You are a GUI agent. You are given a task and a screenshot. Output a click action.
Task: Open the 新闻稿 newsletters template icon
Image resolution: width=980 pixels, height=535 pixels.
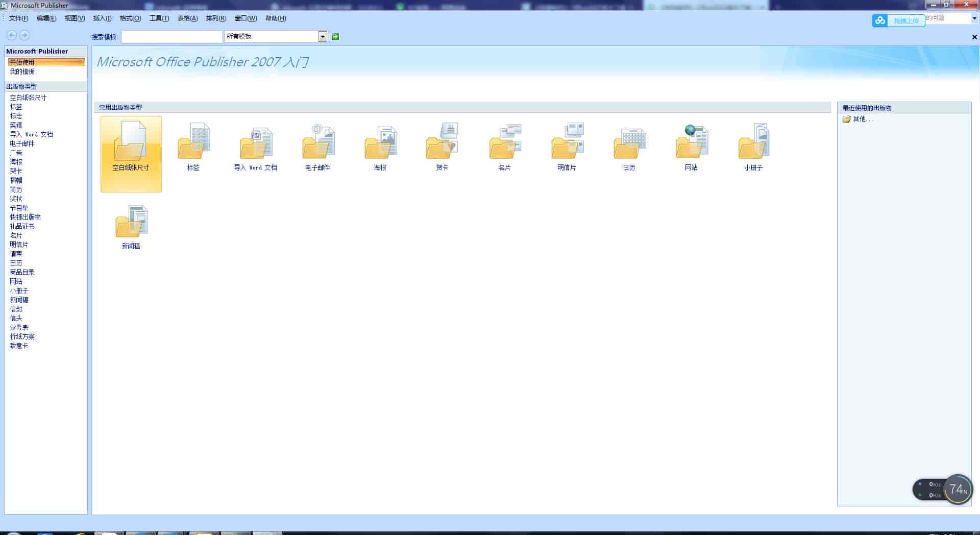[x=131, y=222]
